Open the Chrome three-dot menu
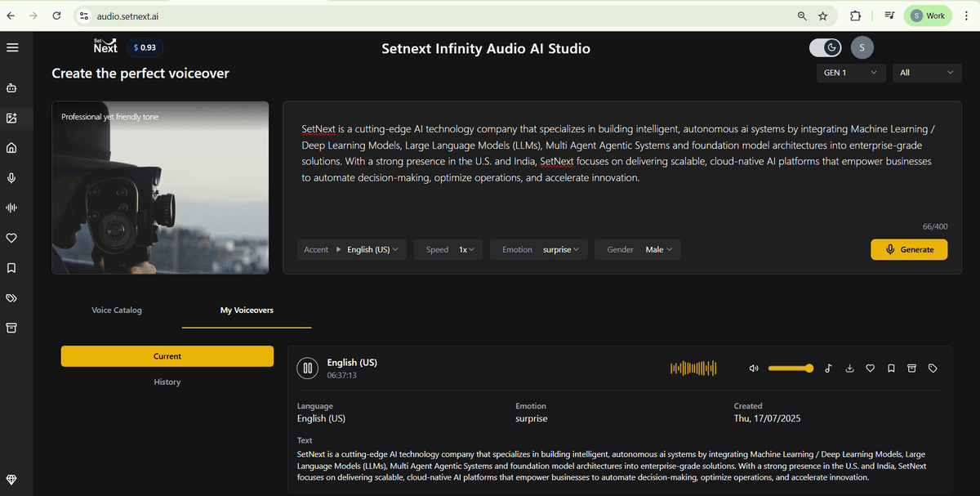The width and height of the screenshot is (980, 496). pos(966,16)
